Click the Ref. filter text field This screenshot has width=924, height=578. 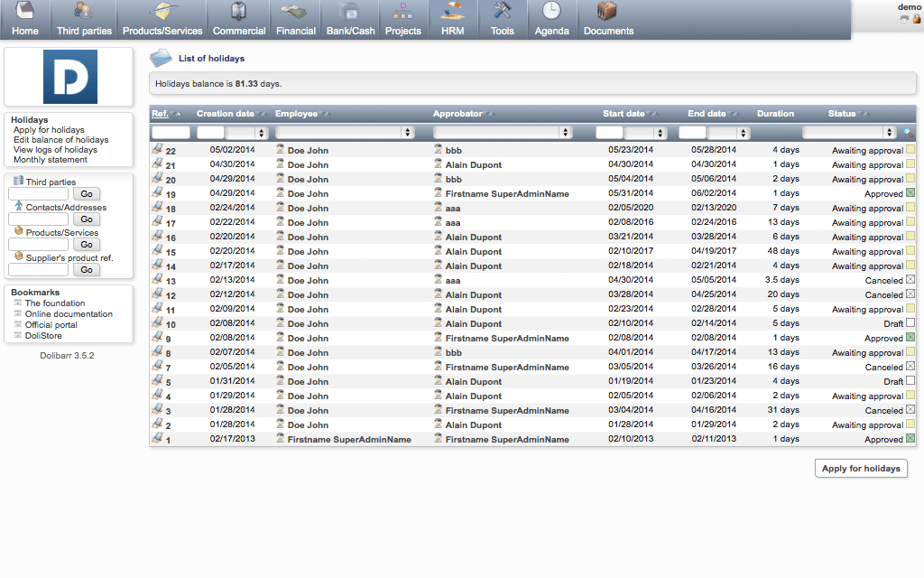click(x=171, y=132)
